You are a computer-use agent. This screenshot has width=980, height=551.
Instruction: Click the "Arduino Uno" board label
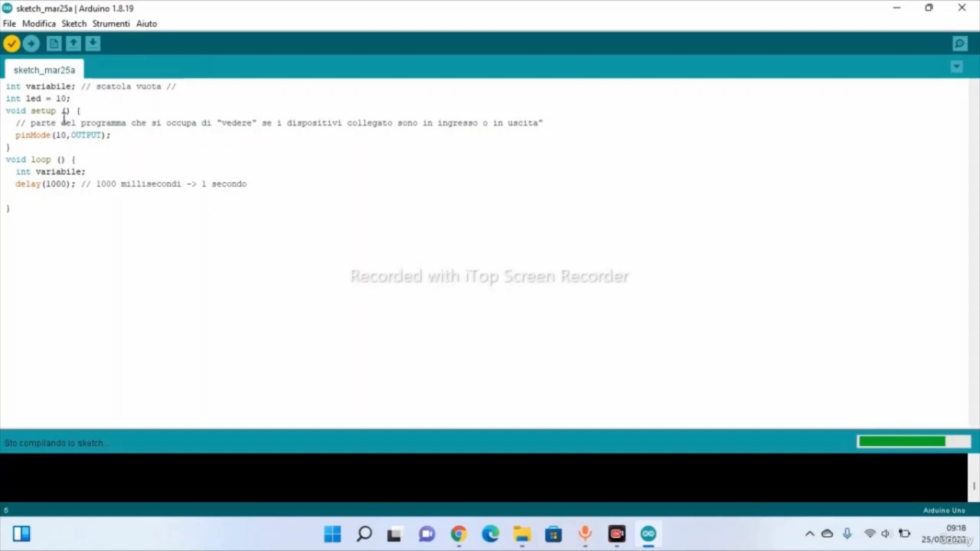pyautogui.click(x=944, y=510)
